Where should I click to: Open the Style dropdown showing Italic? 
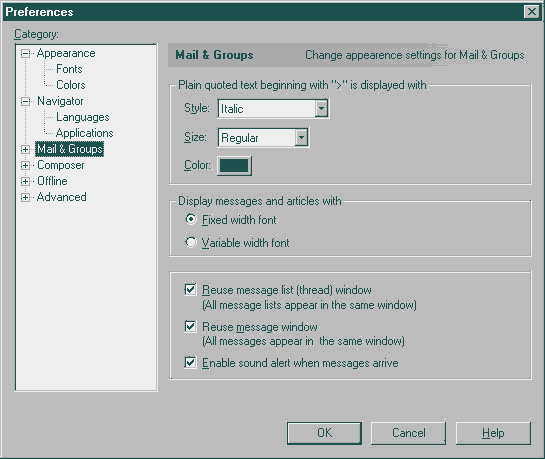tap(273, 109)
